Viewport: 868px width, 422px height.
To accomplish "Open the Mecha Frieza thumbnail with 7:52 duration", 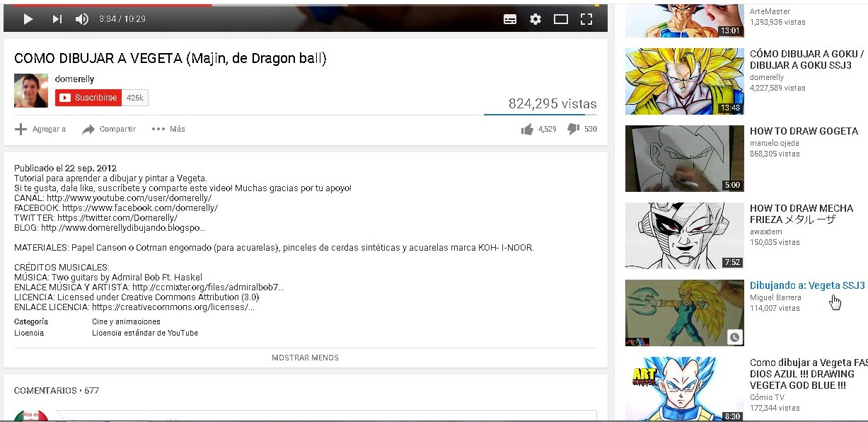I will (685, 236).
